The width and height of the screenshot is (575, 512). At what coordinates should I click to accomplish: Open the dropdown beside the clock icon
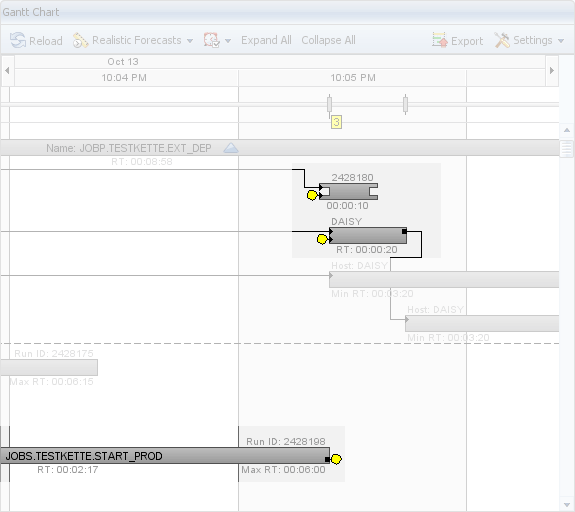click(x=228, y=41)
